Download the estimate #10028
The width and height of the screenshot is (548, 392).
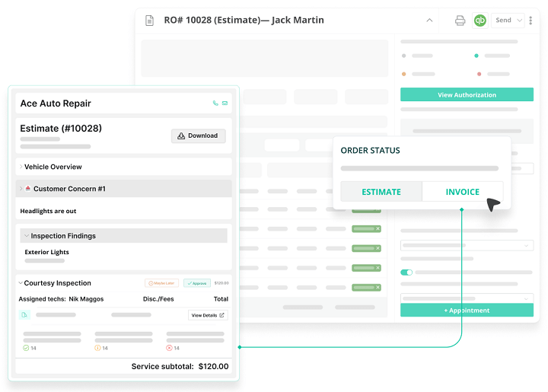[198, 135]
